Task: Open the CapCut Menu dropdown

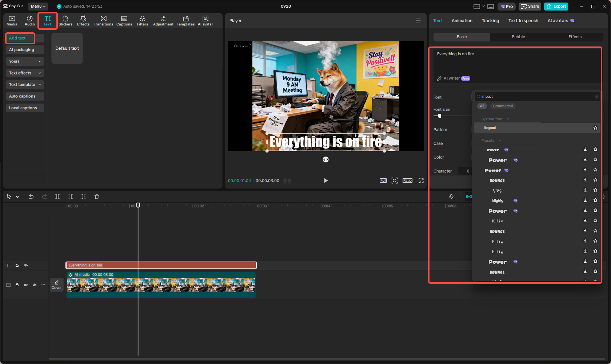Action: coord(38,6)
